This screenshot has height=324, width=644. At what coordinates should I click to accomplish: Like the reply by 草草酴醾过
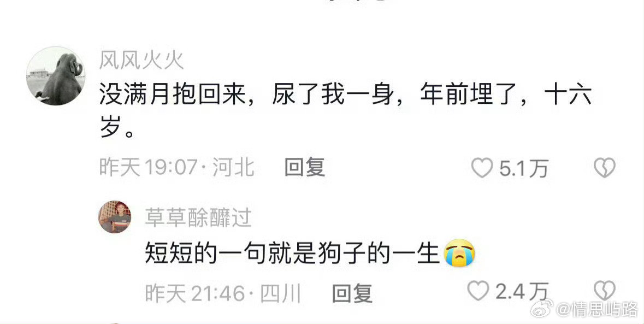tap(478, 291)
